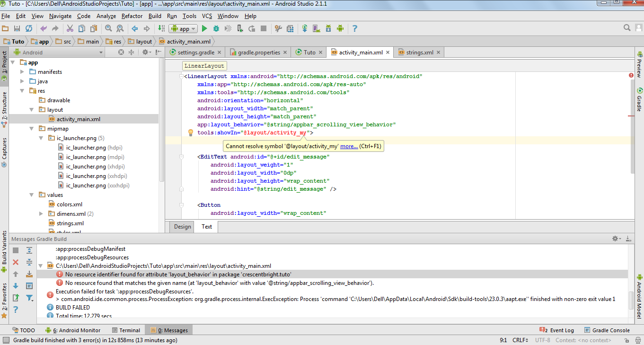The image size is (644, 345).
Task: Open the Project panel gear settings dropdown
Action: (147, 53)
